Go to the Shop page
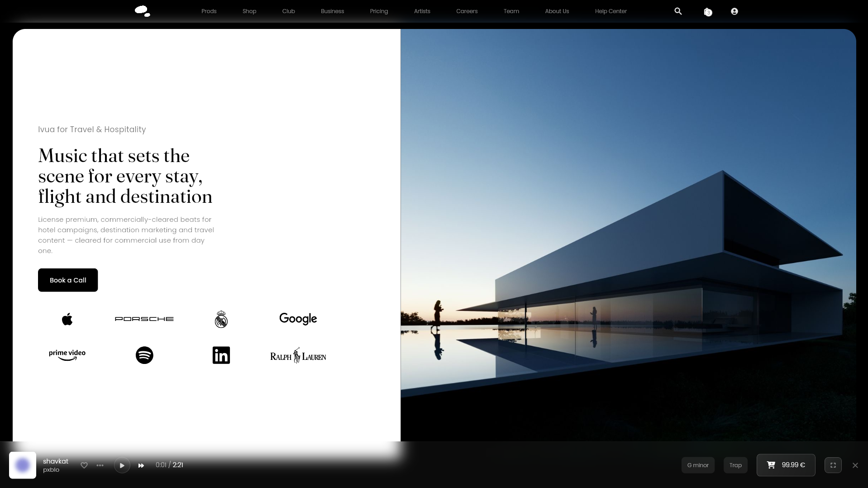 coord(249,11)
